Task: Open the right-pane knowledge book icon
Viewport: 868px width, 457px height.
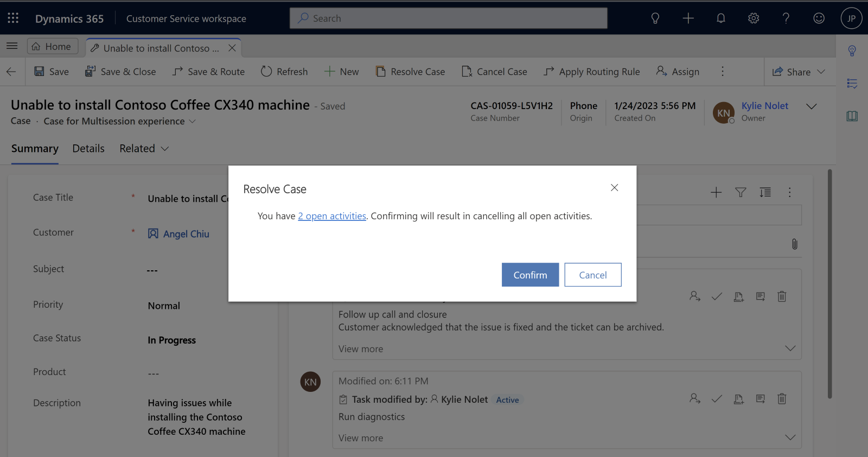Action: pos(852,116)
